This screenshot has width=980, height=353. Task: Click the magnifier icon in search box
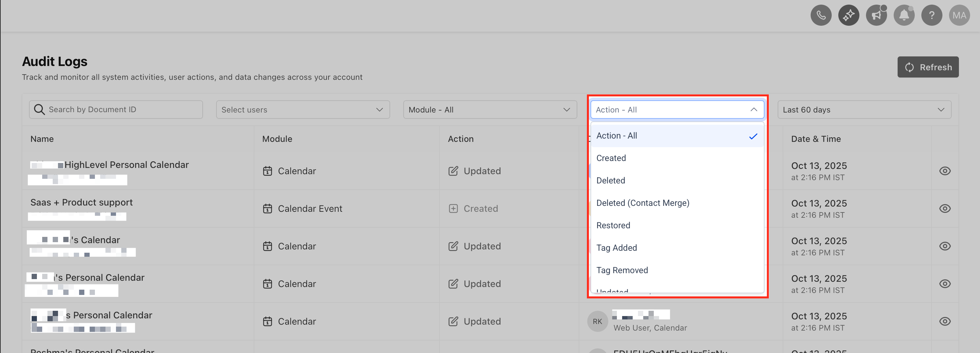[x=39, y=110]
